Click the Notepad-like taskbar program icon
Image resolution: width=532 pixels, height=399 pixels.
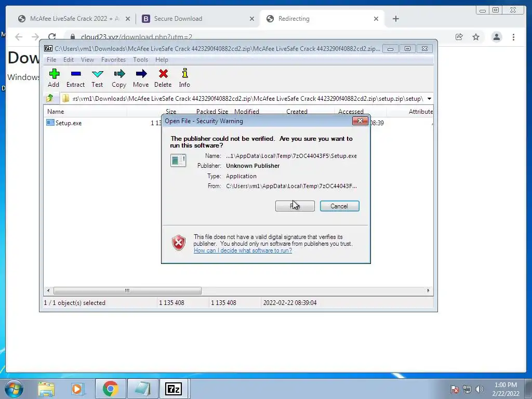[142, 389]
